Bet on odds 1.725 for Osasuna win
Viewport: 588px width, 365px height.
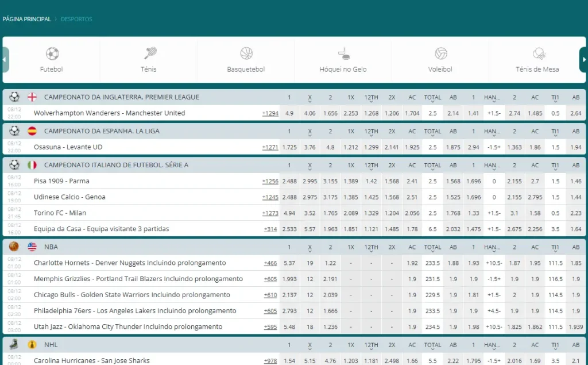pos(289,147)
